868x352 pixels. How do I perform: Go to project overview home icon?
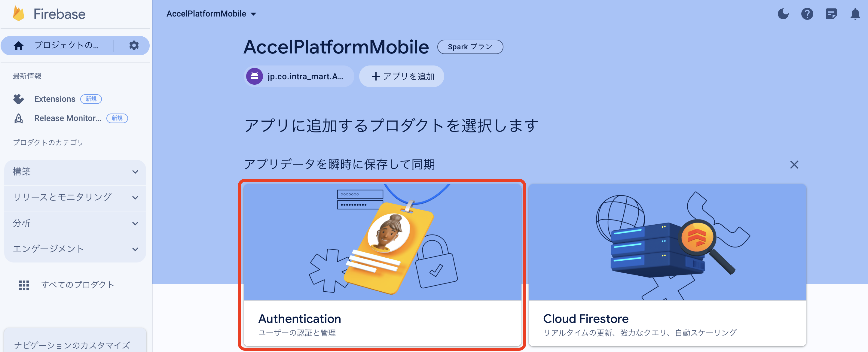19,45
